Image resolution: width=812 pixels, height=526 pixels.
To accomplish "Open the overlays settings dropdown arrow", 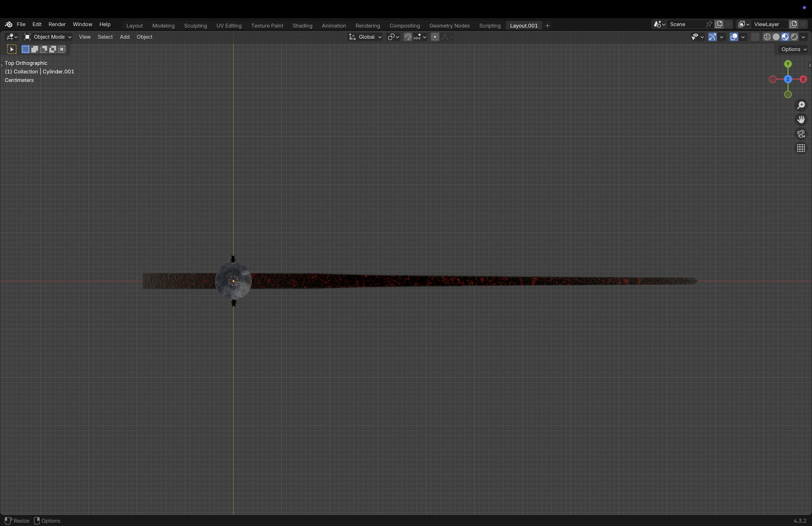I will [743, 37].
